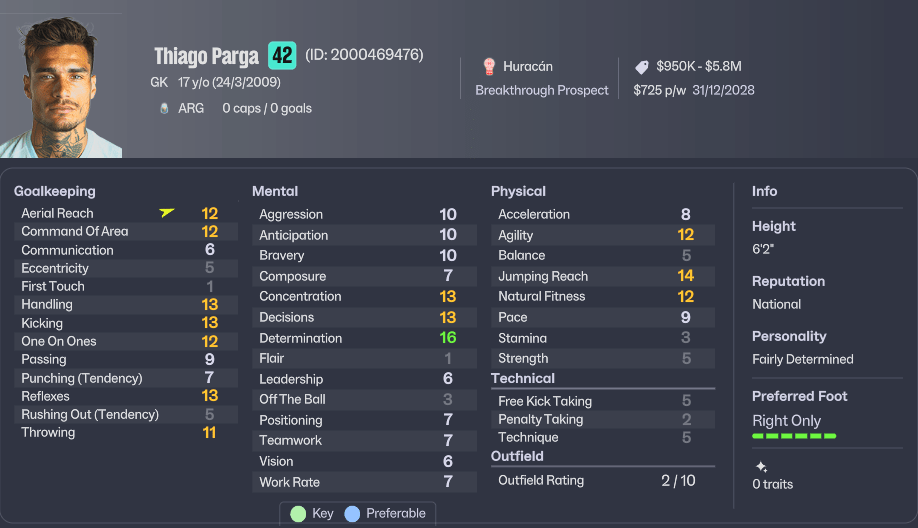This screenshot has height=528, width=918.
Task: Click the 0 traits label
Action: click(x=772, y=484)
